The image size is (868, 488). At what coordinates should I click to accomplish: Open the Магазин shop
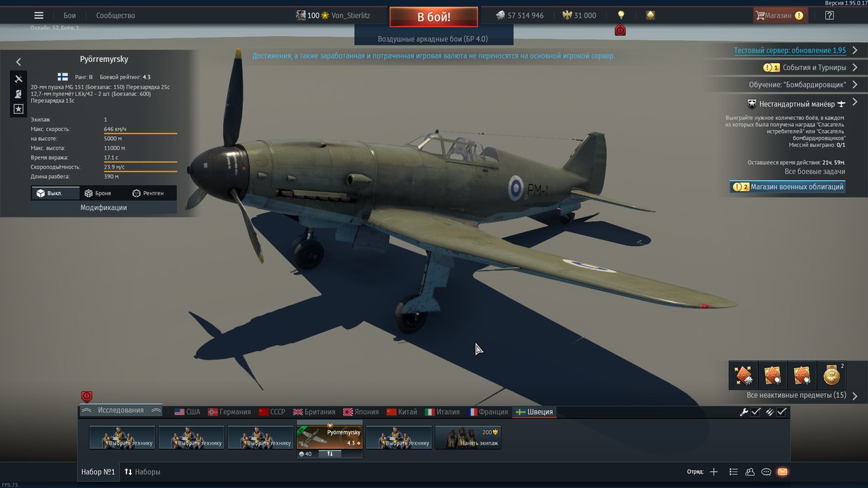coord(780,16)
